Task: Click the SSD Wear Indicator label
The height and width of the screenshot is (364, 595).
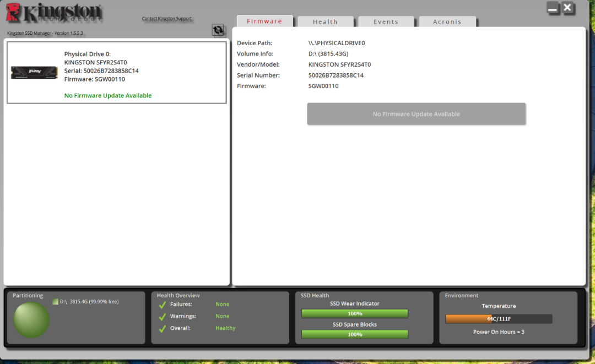Action: (x=354, y=303)
